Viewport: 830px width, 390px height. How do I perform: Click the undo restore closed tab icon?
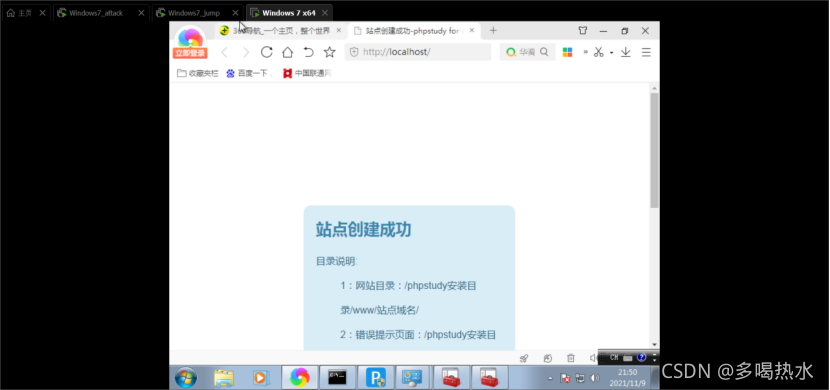(x=309, y=52)
